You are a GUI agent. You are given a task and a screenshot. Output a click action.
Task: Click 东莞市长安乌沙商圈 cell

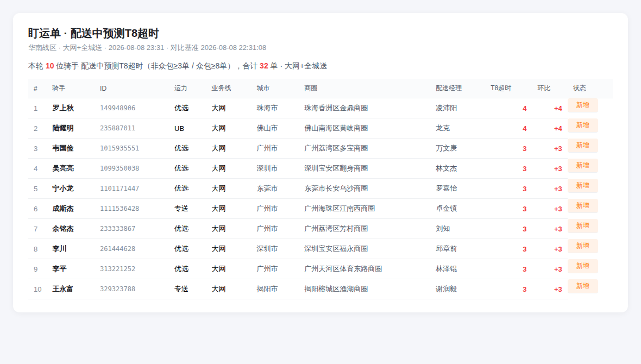click(336, 188)
